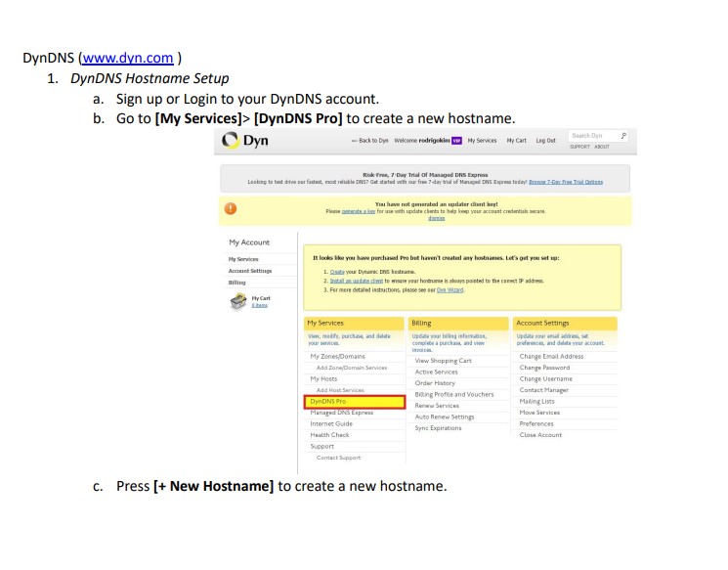Open Support in My Services list

pos(322,446)
